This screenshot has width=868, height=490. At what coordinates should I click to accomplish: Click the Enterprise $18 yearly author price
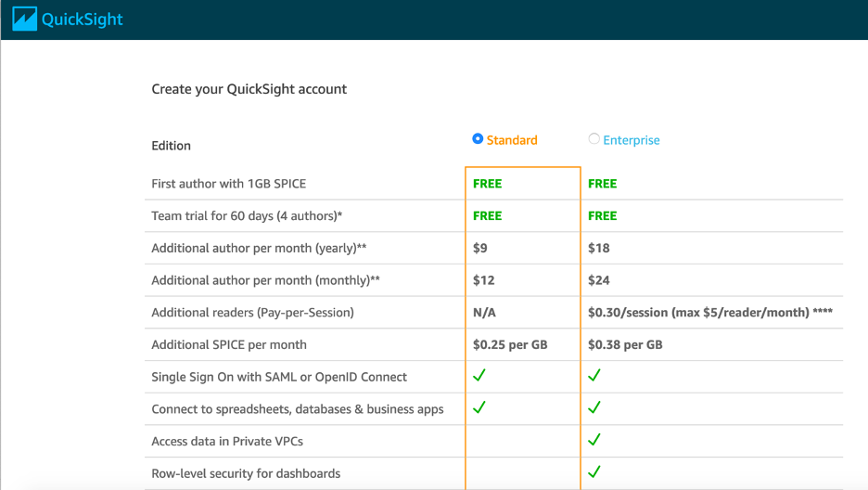point(599,248)
